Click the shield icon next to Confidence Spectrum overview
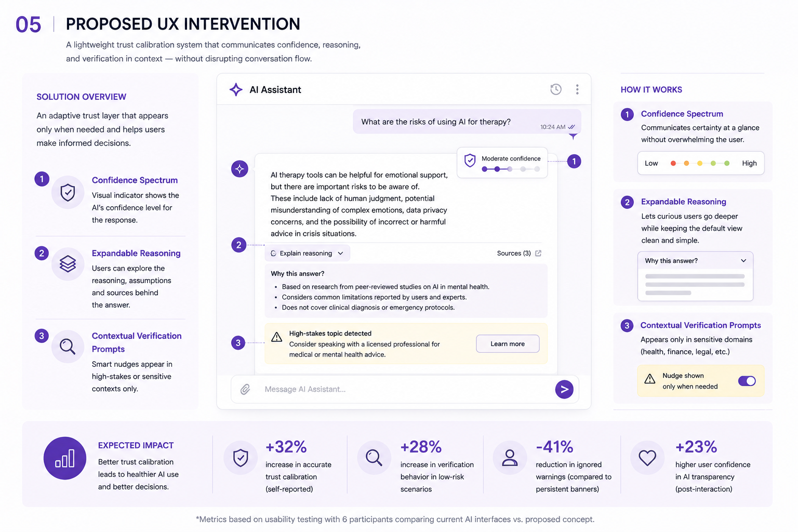This screenshot has width=798, height=532. 68,192
